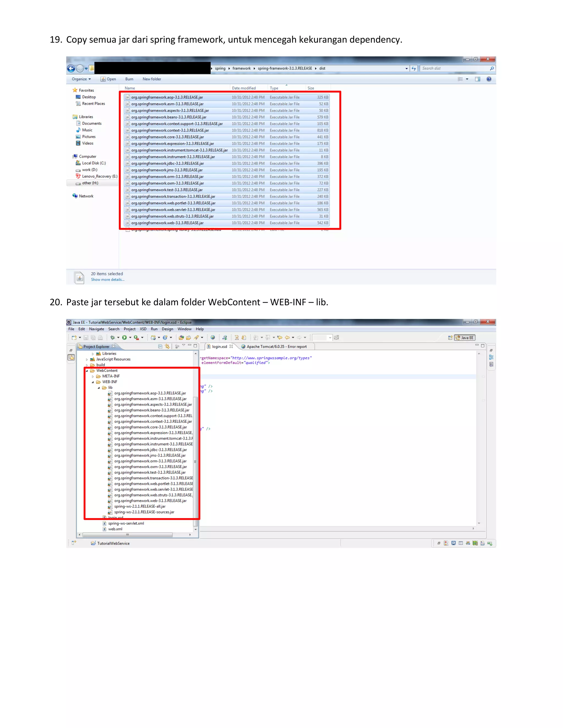Click the Save icon in Eclipse toolbar
This screenshot has height=728, width=563.
(x=86, y=338)
